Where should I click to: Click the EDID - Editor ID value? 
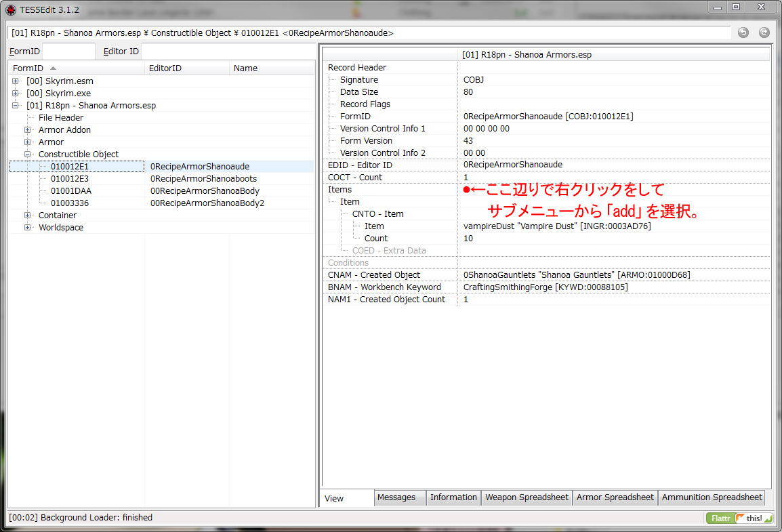coord(513,165)
